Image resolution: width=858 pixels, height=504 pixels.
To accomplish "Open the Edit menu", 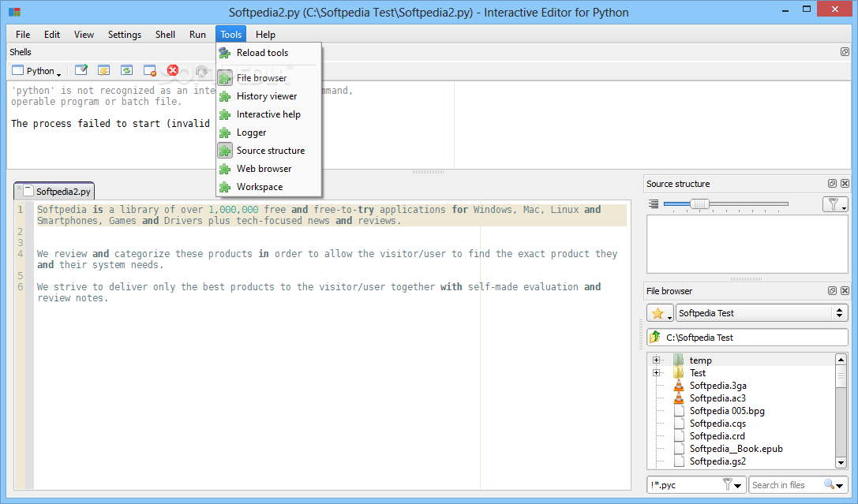I will [x=52, y=35].
